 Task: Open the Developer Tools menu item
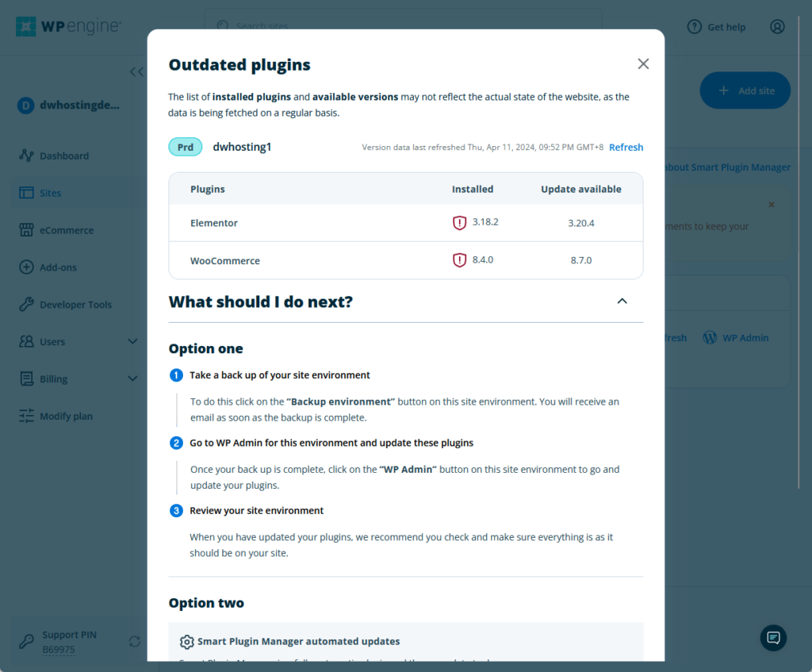[x=75, y=305]
